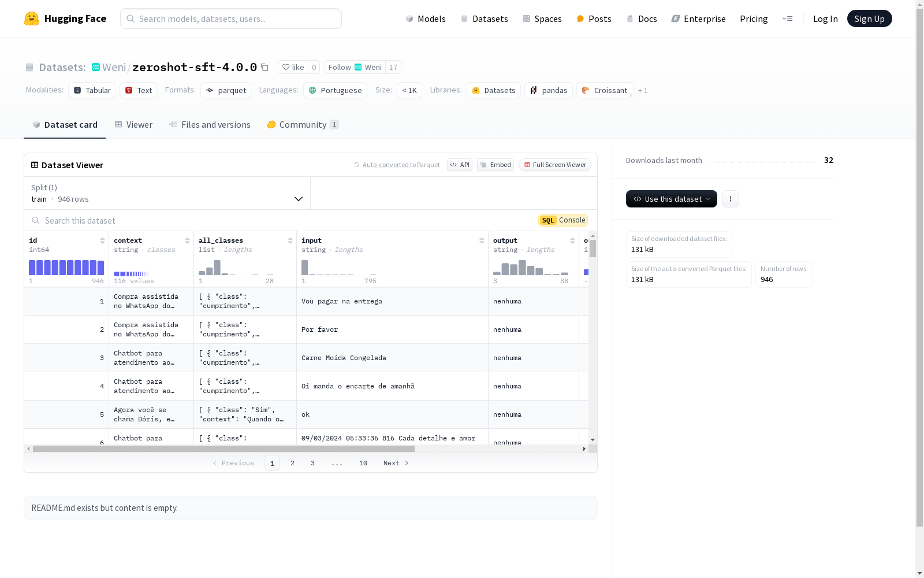Click the Croissant library tag
This screenshot has height=578, width=924.
coord(605,90)
